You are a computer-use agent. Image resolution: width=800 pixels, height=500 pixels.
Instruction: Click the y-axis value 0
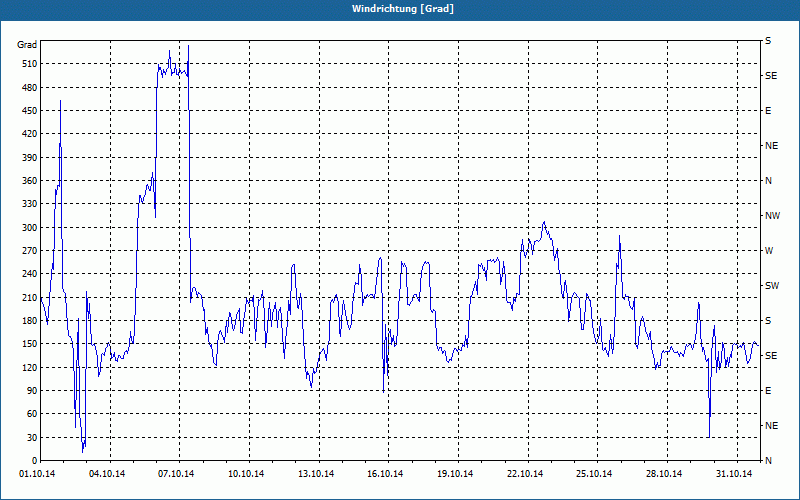(35, 461)
